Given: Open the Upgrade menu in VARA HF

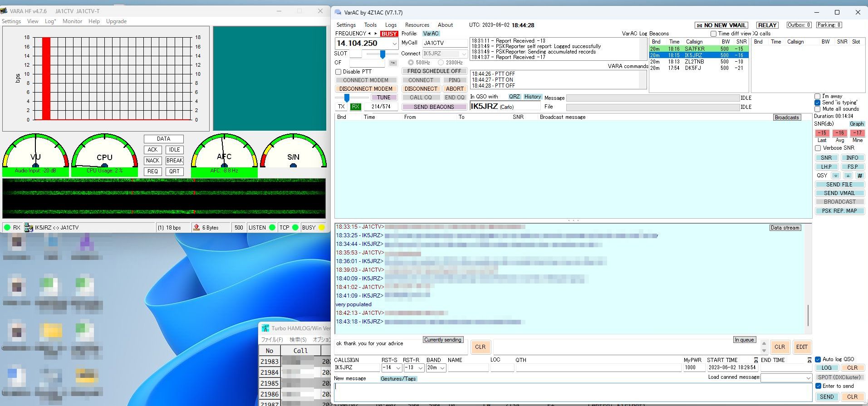Looking at the screenshot, I should [116, 21].
